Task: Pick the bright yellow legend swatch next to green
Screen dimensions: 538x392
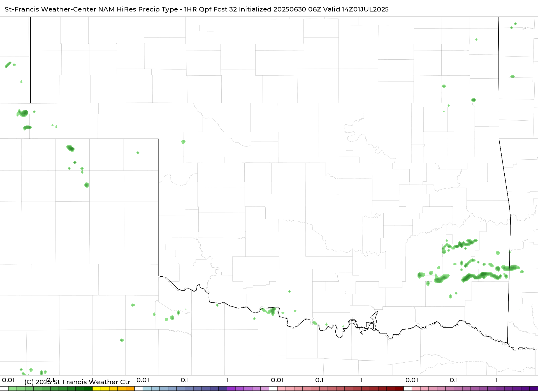Action: coord(97,389)
